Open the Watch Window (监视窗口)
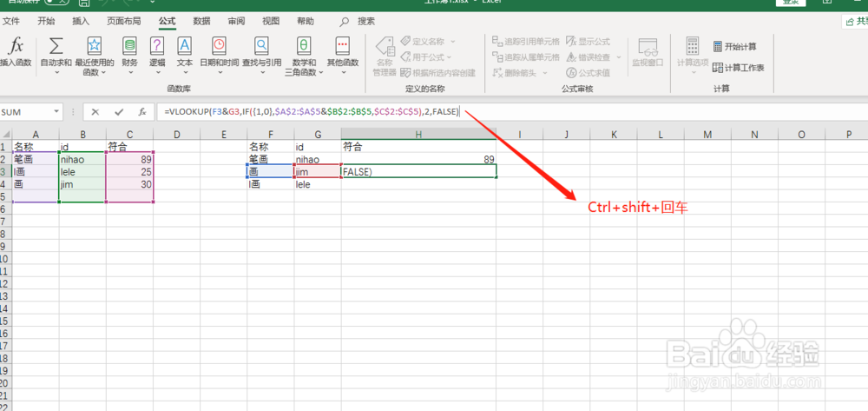The width and height of the screenshot is (868, 411). coord(648,53)
